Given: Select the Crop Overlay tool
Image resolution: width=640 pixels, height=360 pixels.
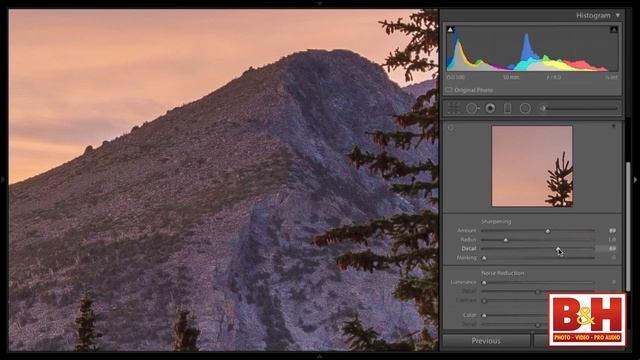Looking at the screenshot, I should click(453, 108).
